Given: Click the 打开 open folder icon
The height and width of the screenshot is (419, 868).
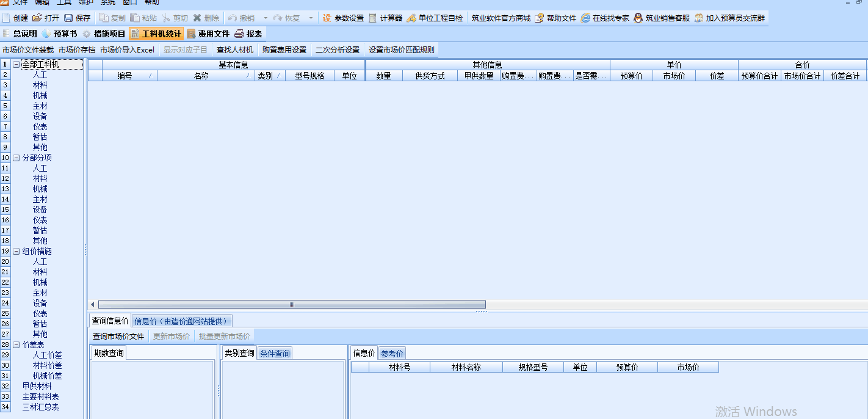Looking at the screenshot, I should 37,18.
